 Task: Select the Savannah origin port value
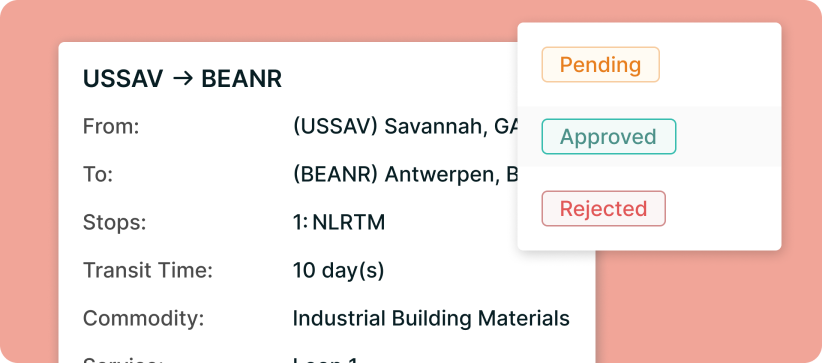405,126
